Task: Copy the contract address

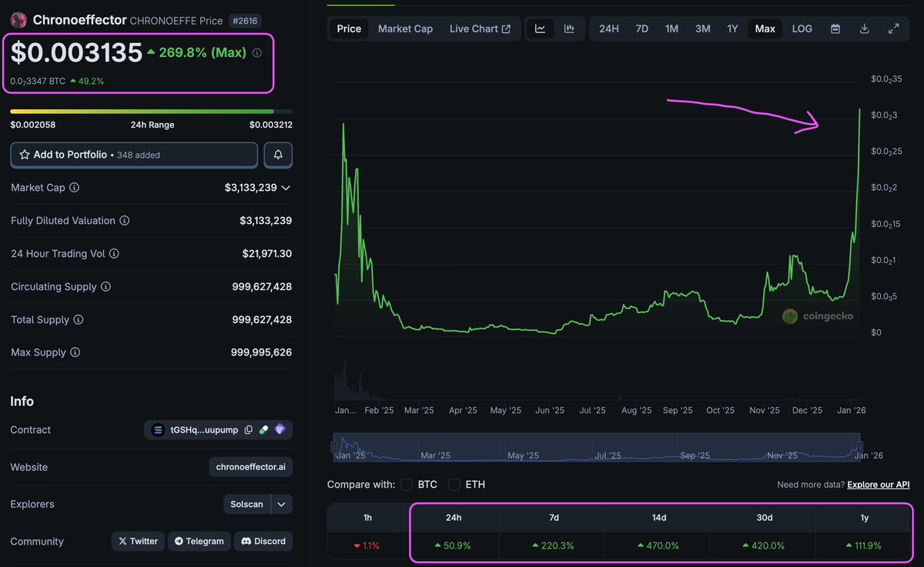Action: 248,430
